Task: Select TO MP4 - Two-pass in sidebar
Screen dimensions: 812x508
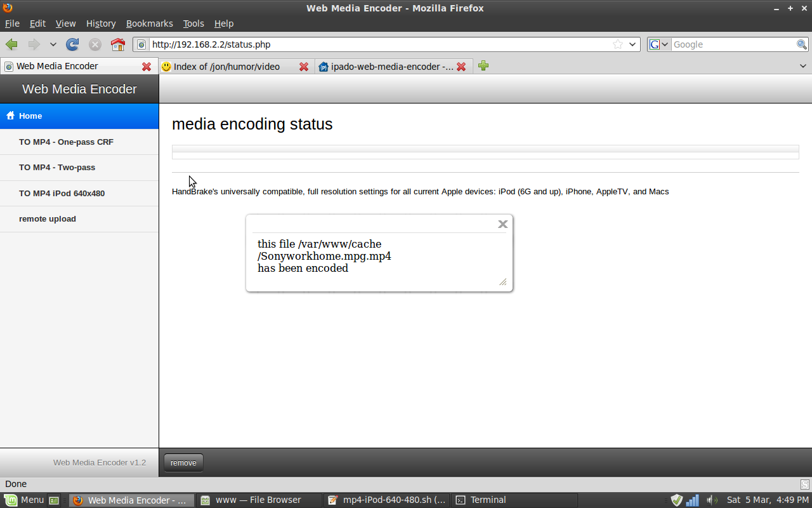Action: [57, 168]
